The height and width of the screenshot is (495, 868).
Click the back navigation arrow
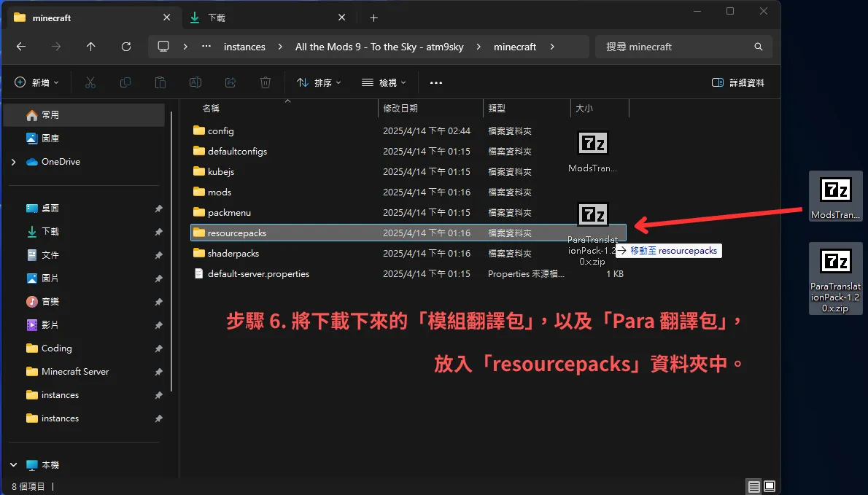[21, 47]
